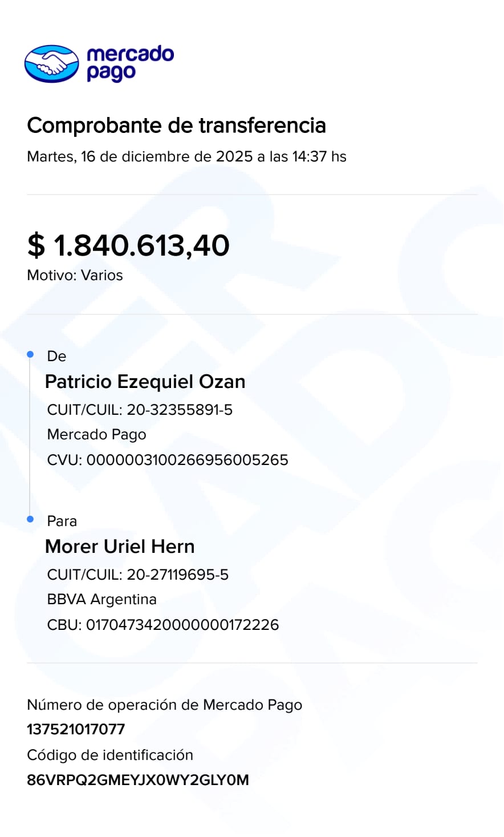The image size is (504, 837).
Task: Select the sender's CVU number
Action: (187, 460)
